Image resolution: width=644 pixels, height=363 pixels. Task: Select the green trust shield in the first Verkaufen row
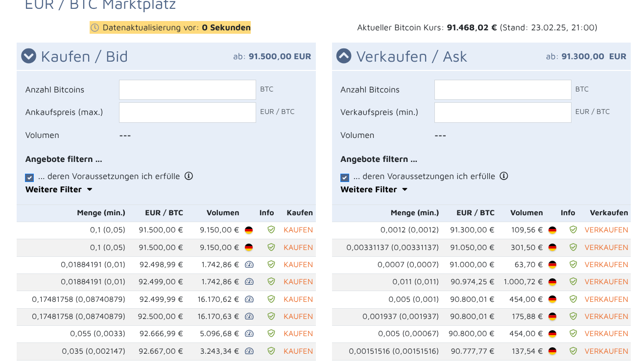pos(572,229)
